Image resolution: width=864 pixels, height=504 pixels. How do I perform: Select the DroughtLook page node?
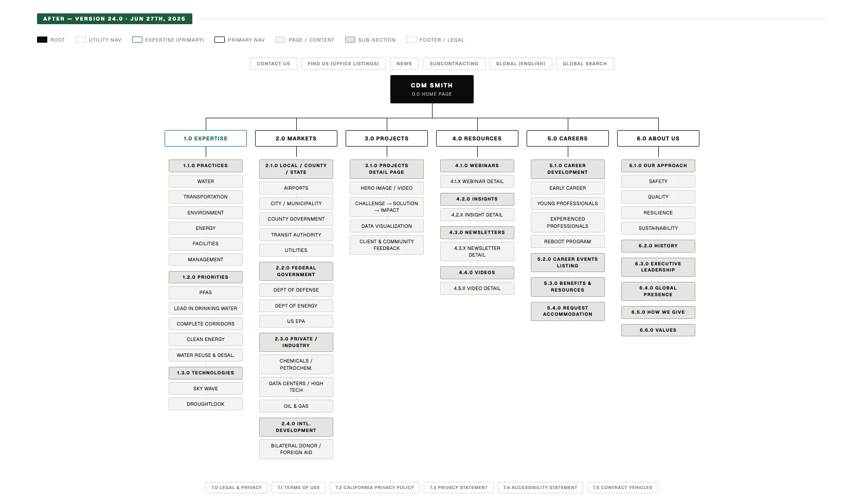pyautogui.click(x=206, y=404)
